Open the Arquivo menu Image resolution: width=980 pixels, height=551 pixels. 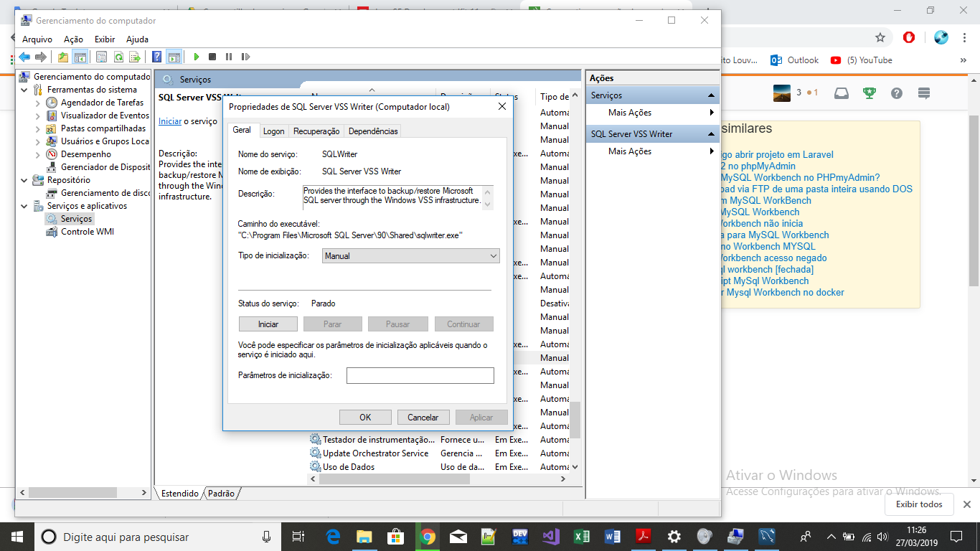37,39
